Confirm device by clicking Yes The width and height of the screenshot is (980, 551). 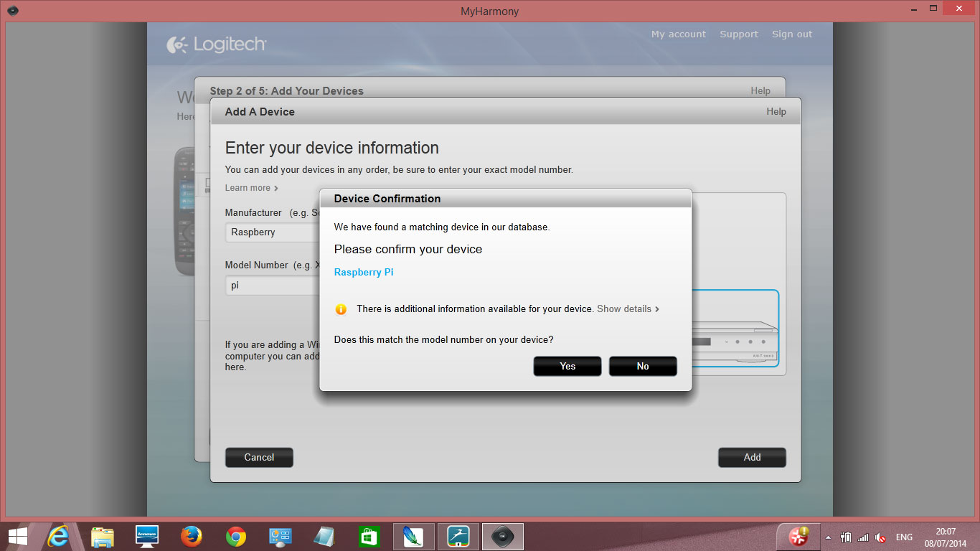point(567,366)
